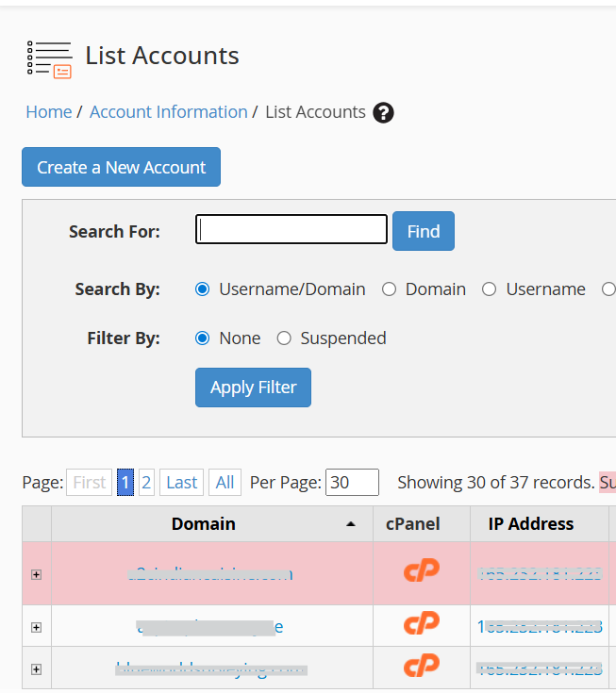This screenshot has width=616, height=693.
Task: Click the List Accounts header icon
Action: point(49,58)
